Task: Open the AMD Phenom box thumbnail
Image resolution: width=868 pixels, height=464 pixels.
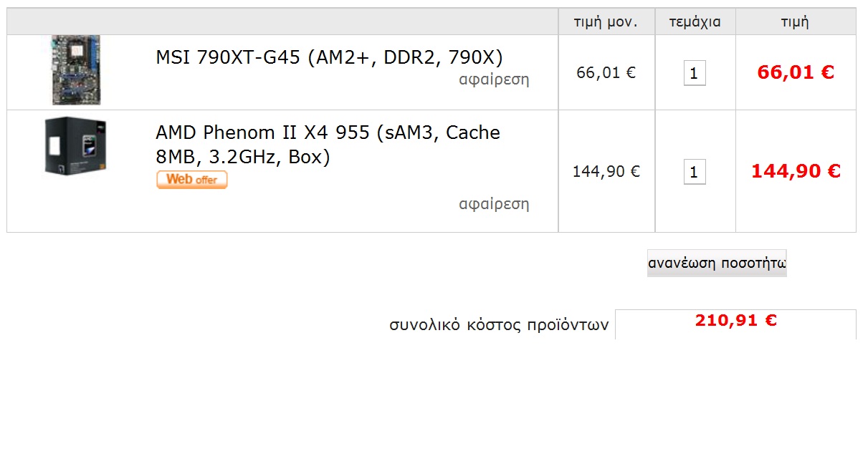Action: (x=75, y=145)
